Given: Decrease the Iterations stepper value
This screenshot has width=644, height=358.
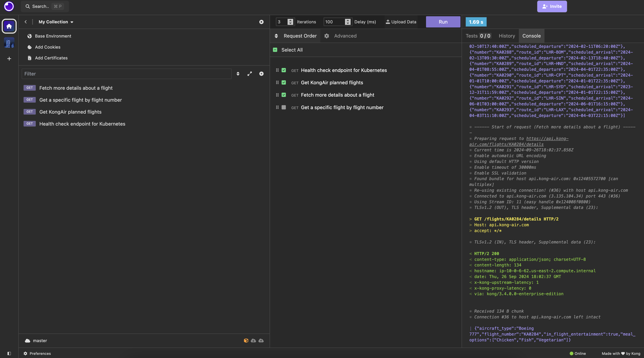Looking at the screenshot, I should (x=290, y=23).
